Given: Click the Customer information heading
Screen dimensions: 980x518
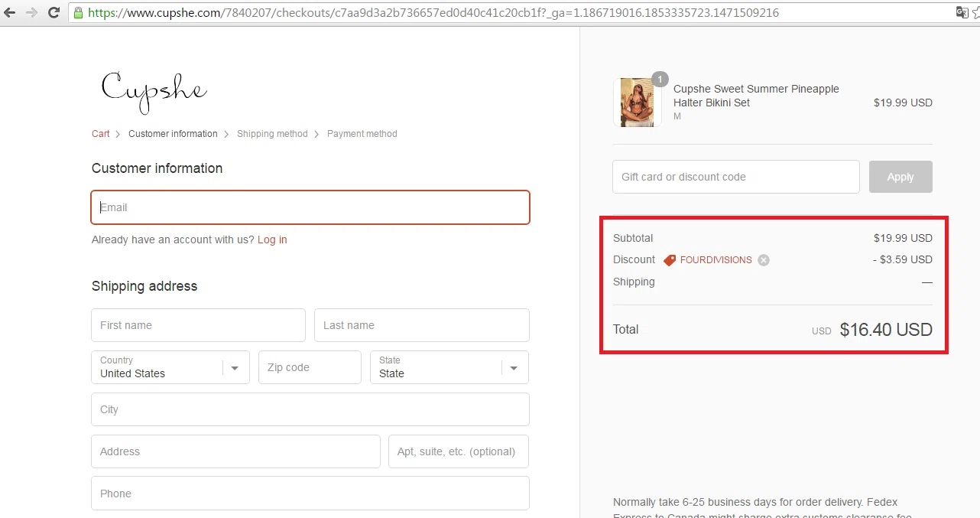Looking at the screenshot, I should (x=157, y=168).
